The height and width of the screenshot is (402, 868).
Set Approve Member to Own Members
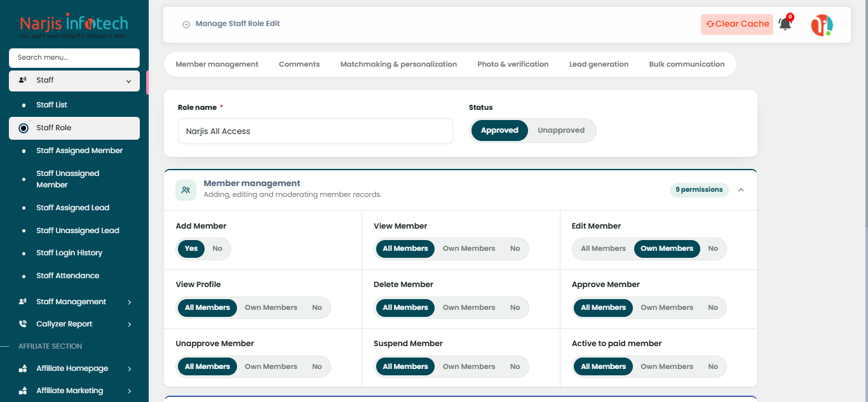click(x=667, y=307)
